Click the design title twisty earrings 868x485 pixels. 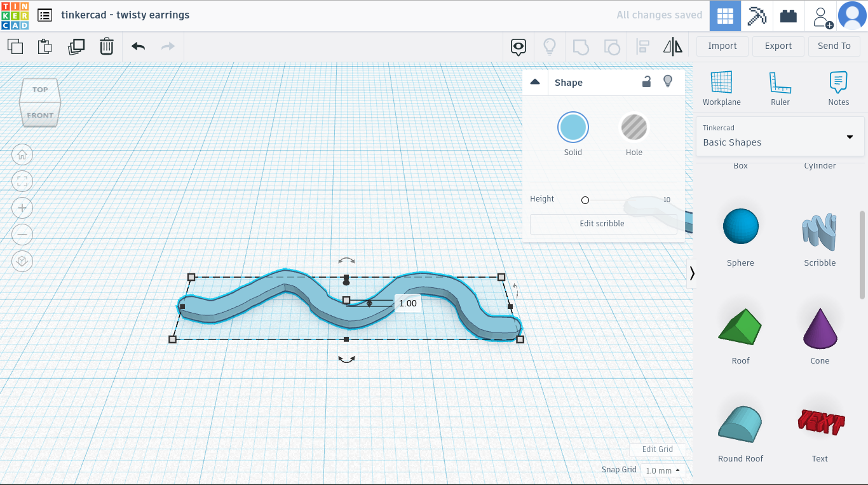[x=125, y=15]
